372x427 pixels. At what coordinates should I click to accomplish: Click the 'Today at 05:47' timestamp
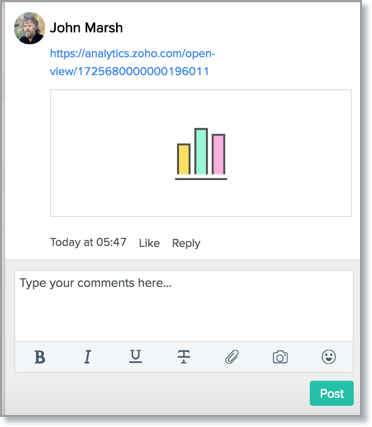[88, 242]
